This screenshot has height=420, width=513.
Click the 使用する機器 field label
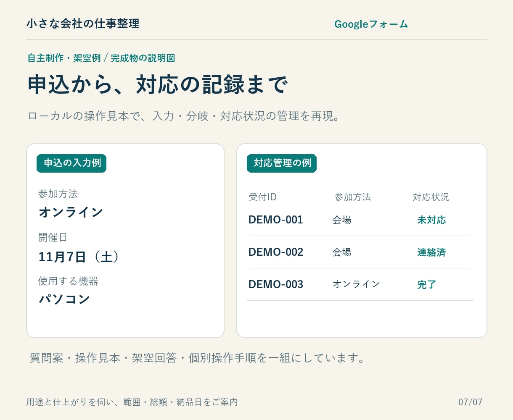[68, 281]
